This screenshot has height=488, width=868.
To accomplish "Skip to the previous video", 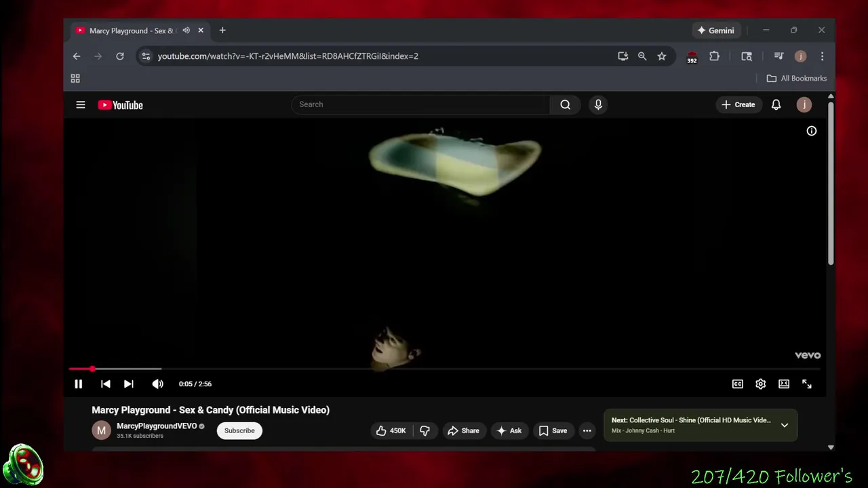I will pyautogui.click(x=105, y=384).
